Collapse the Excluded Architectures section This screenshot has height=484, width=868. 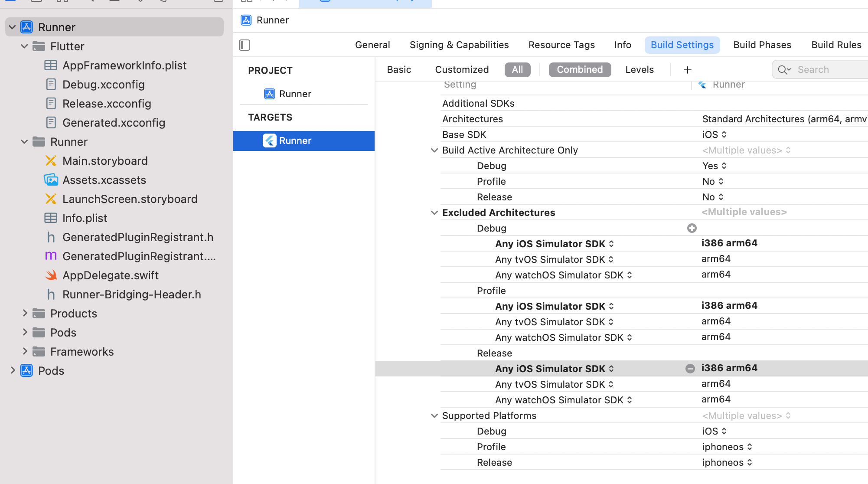[x=434, y=213]
